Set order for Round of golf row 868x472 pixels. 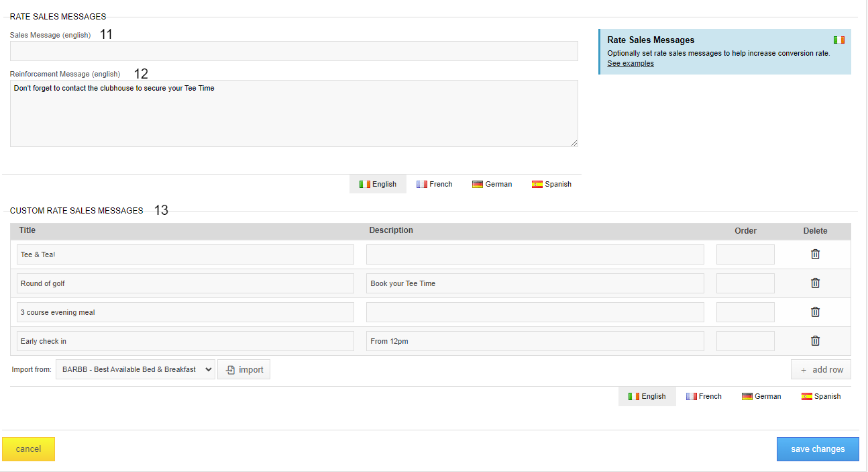745,283
